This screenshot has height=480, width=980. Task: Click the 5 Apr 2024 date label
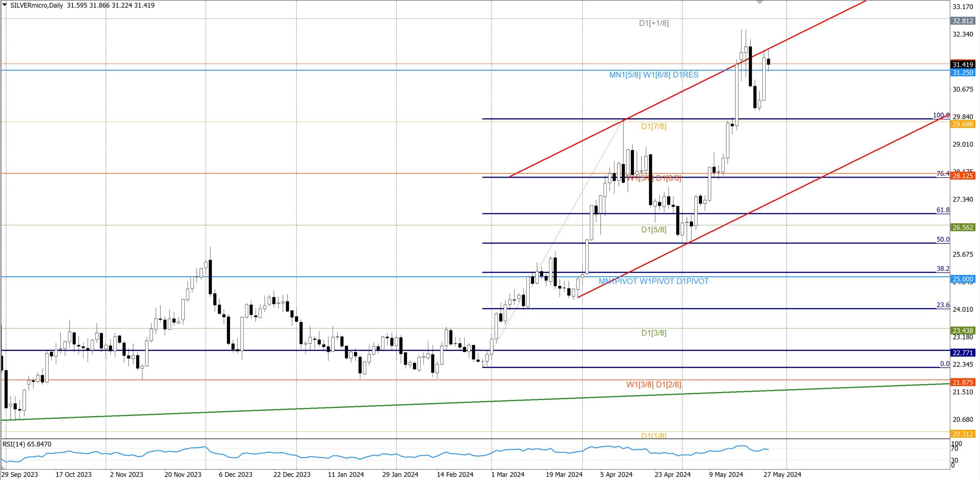pos(616,475)
